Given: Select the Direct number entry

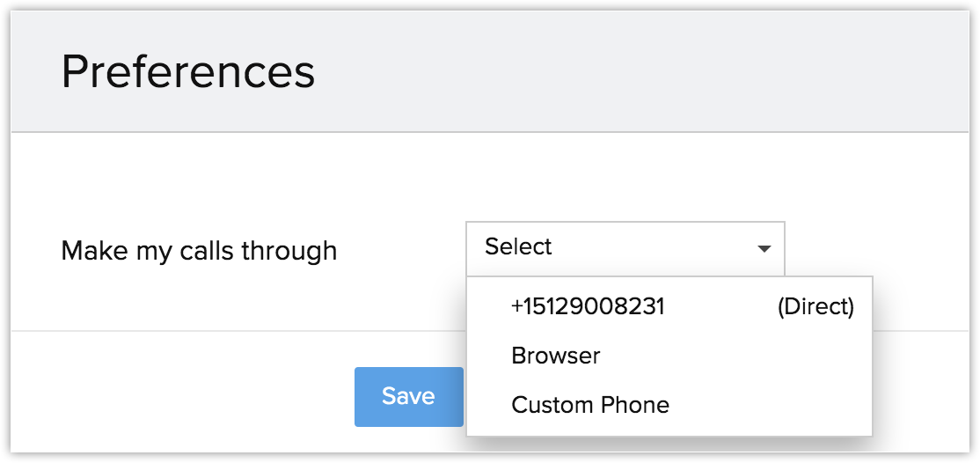Looking at the screenshot, I should [x=669, y=306].
